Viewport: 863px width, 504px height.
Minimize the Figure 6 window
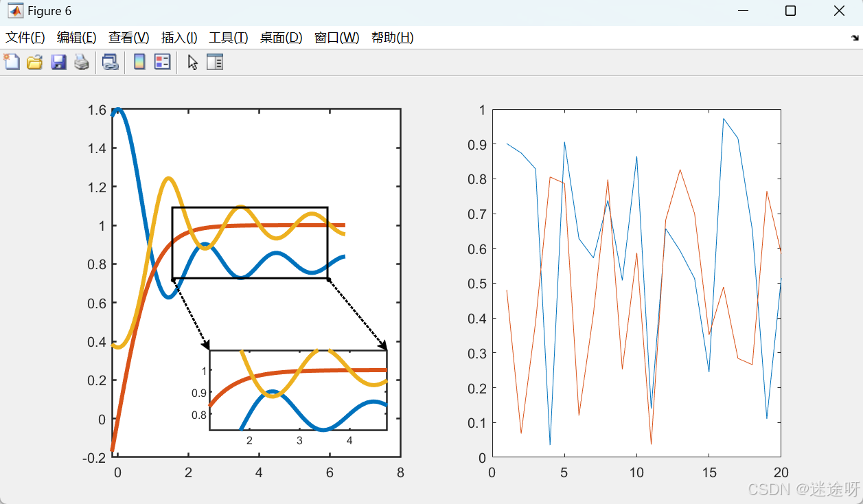(x=742, y=11)
